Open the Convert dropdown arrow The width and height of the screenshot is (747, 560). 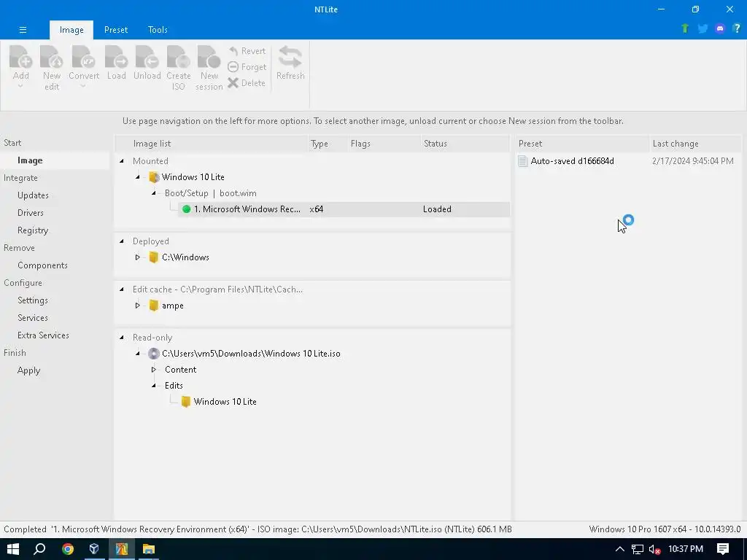[83, 87]
